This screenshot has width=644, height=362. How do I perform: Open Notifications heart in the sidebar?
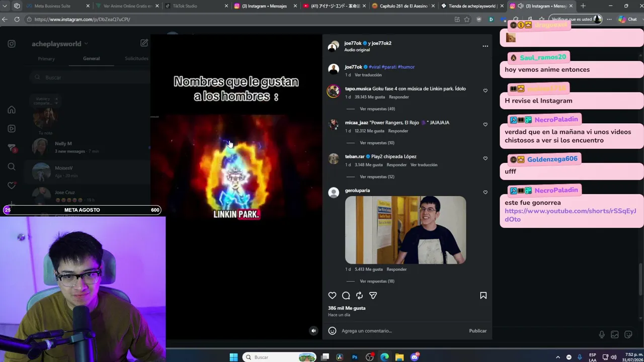click(x=12, y=186)
